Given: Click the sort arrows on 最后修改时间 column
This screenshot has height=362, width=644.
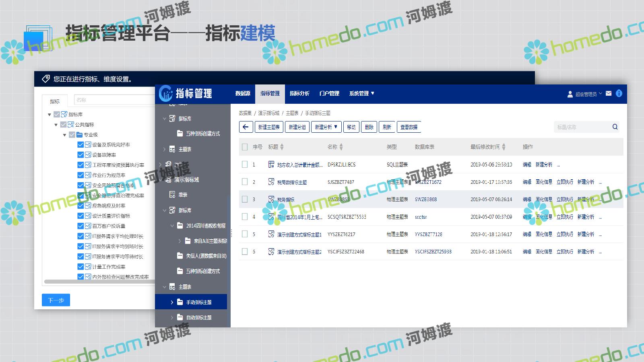Looking at the screenshot, I should click(504, 147).
